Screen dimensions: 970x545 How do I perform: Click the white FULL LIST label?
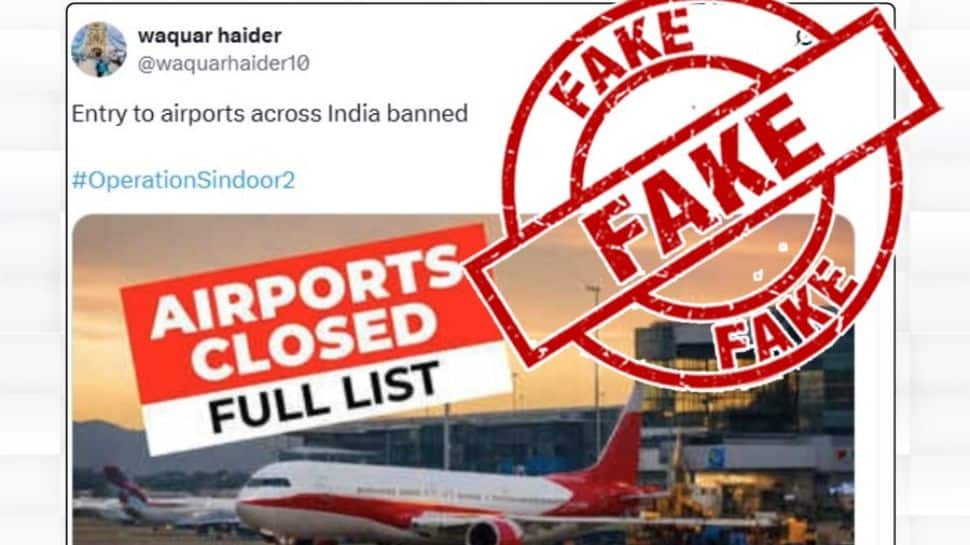pos(325,397)
